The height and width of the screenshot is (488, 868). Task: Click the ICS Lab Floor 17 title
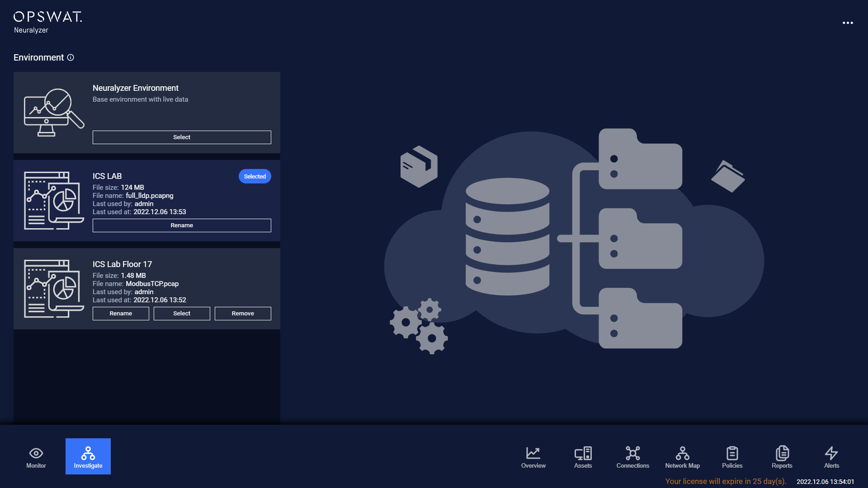(x=122, y=264)
